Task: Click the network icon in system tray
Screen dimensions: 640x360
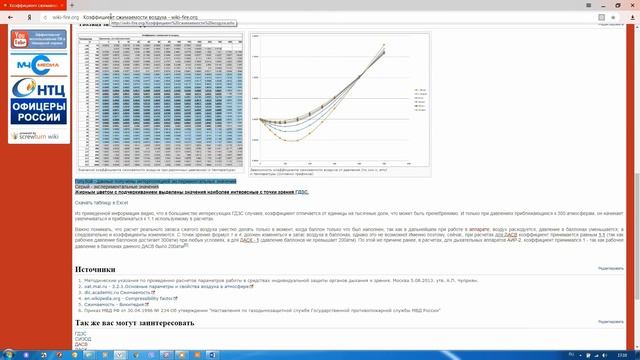Action: point(596,356)
